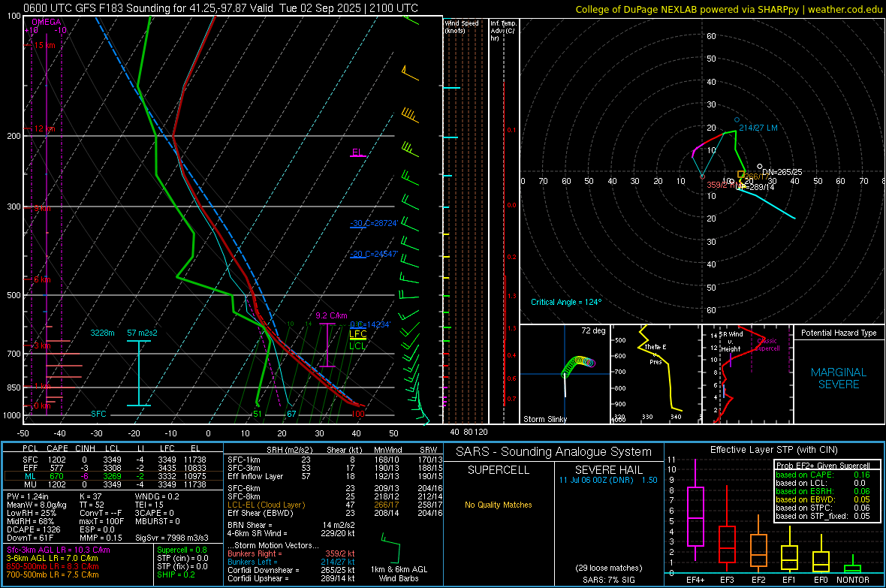Click the 'WNDG = 0.2' value
Image resolution: width=886 pixels, height=588 pixels.
[x=157, y=496]
